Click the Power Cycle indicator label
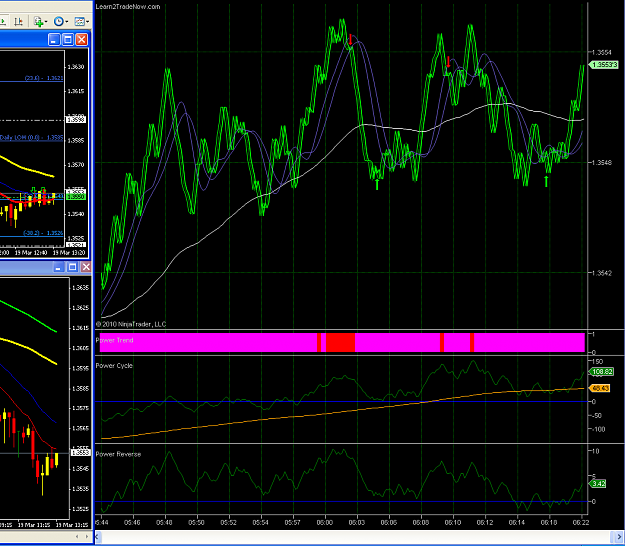Viewport: 625px width, 546px height. pos(114,365)
